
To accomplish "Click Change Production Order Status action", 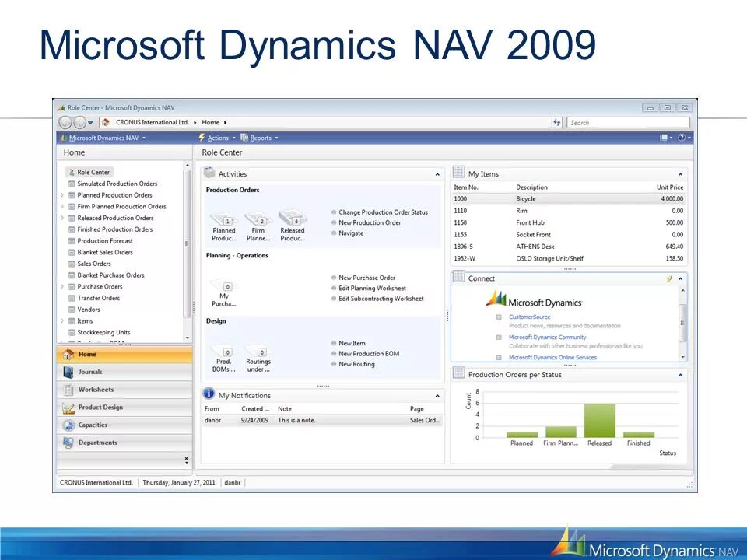I will 383,212.
